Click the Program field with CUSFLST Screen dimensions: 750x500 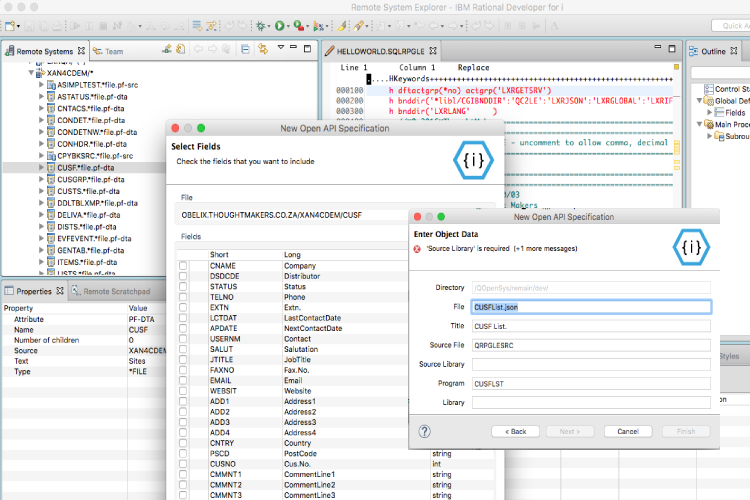click(x=591, y=384)
